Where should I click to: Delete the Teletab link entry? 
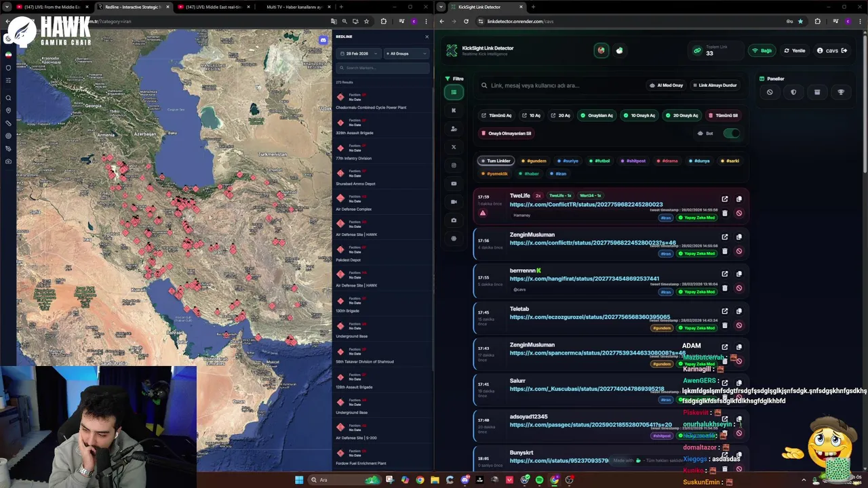click(725, 325)
